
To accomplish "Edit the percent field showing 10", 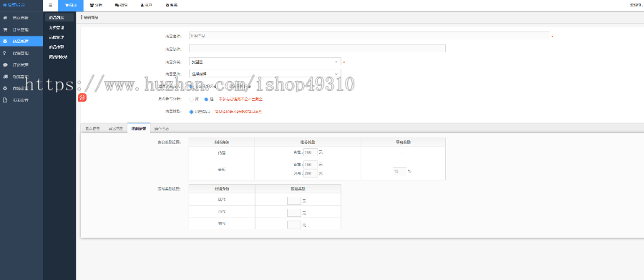I will (x=399, y=171).
